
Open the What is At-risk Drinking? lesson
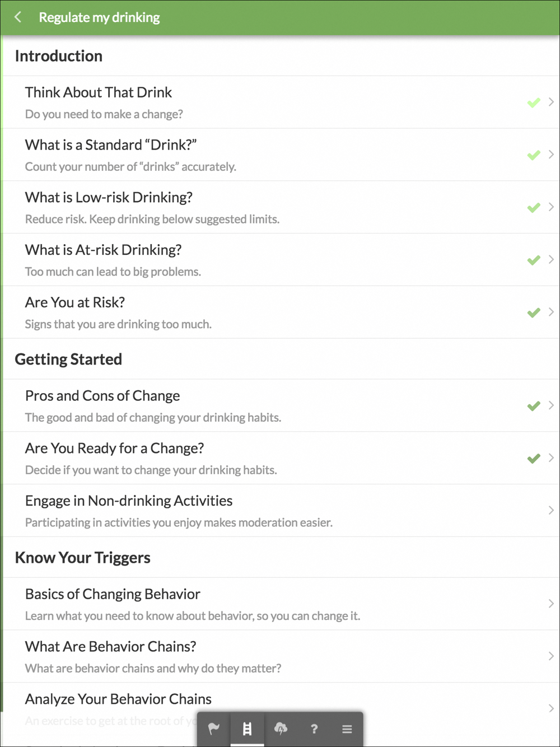(x=104, y=250)
